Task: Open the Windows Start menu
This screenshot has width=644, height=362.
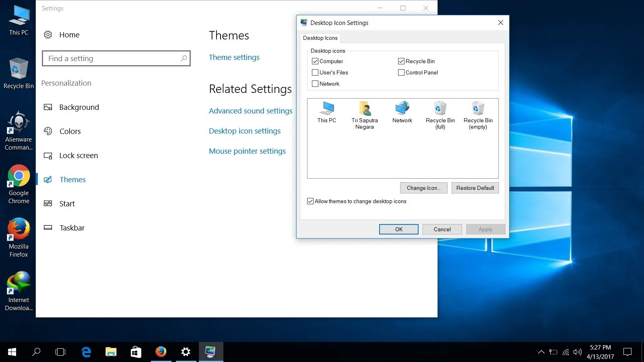Action: (12, 352)
